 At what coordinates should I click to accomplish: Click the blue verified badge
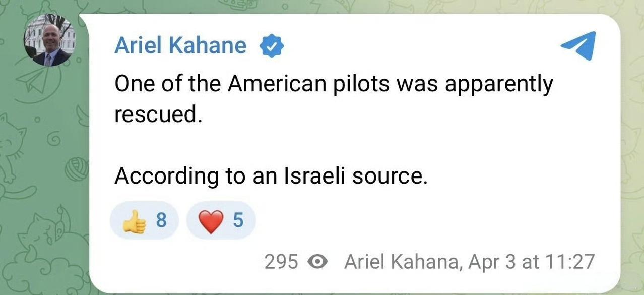(x=272, y=46)
